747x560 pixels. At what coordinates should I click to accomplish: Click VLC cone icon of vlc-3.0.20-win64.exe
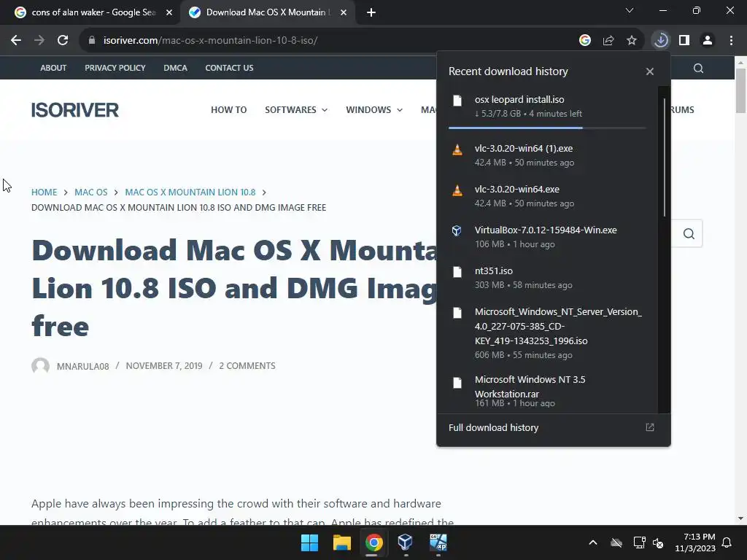click(x=457, y=190)
